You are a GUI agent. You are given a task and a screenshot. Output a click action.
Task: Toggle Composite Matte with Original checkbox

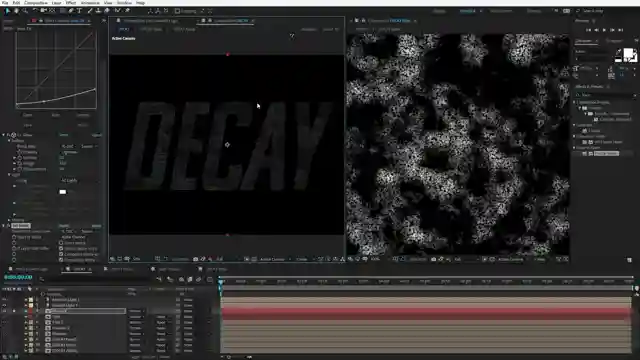pos(61,254)
